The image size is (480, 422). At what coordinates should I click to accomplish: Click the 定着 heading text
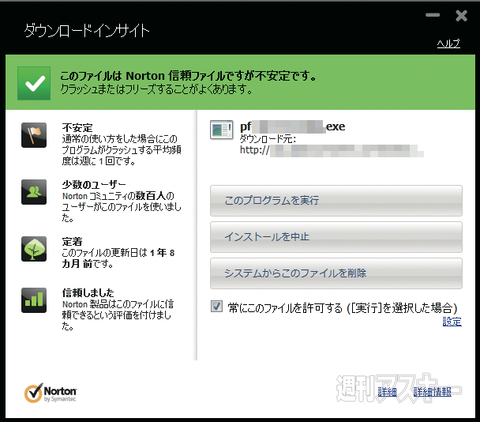72,242
